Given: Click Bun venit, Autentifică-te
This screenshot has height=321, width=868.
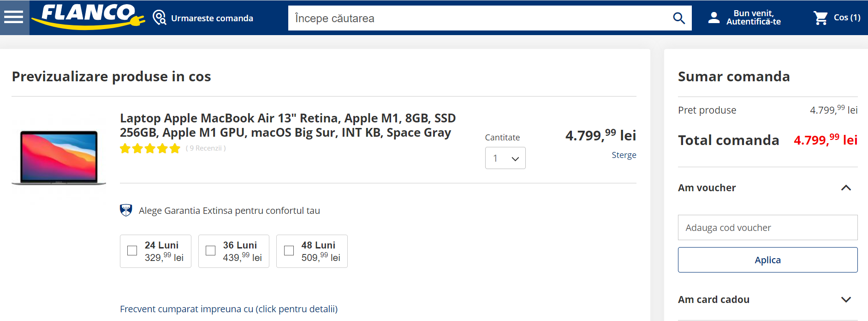Looking at the screenshot, I should coord(753,18).
